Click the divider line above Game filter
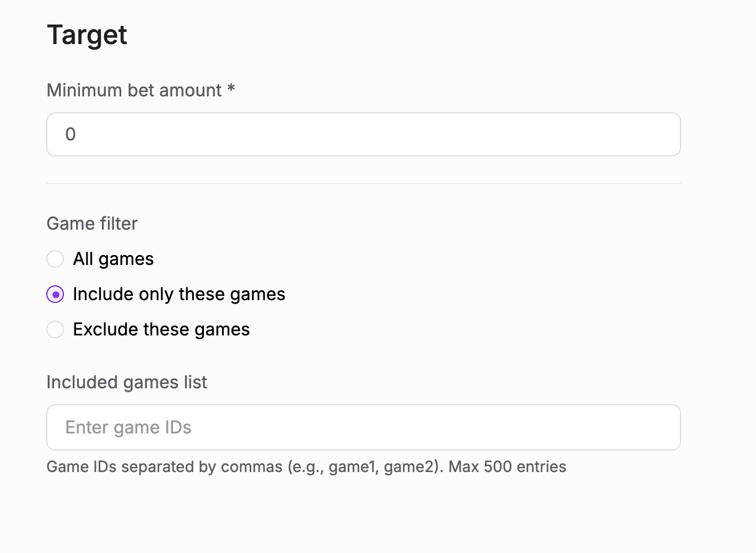Screen dimensions: 756x553 click(x=364, y=183)
